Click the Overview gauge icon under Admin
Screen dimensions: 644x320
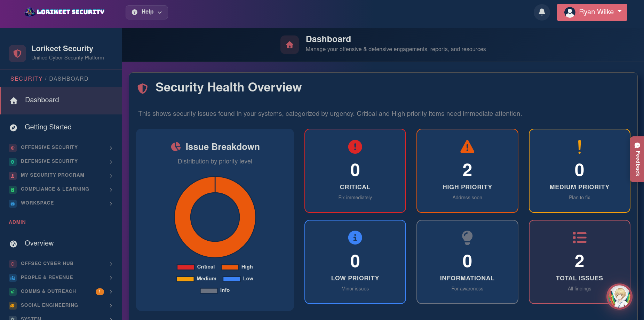[x=13, y=244]
